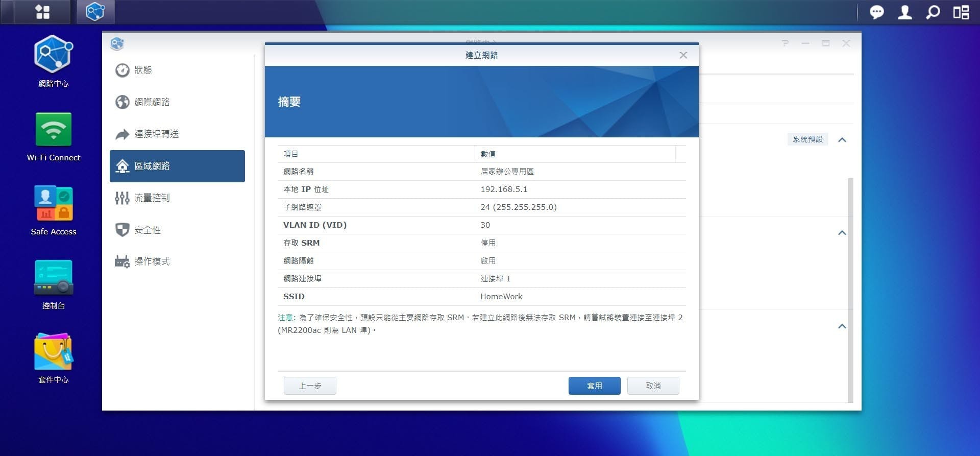Open 操作模式 in the sidebar
The image size is (980, 456).
pyautogui.click(x=177, y=261)
